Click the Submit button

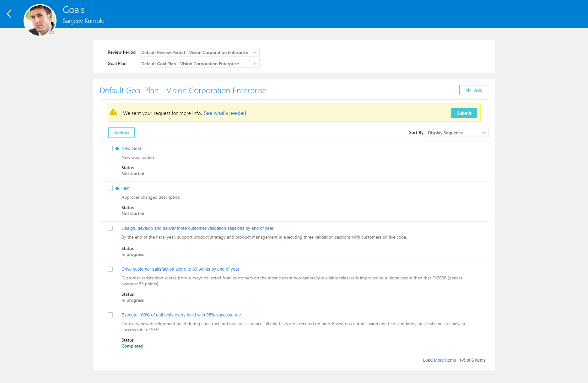pyautogui.click(x=464, y=113)
